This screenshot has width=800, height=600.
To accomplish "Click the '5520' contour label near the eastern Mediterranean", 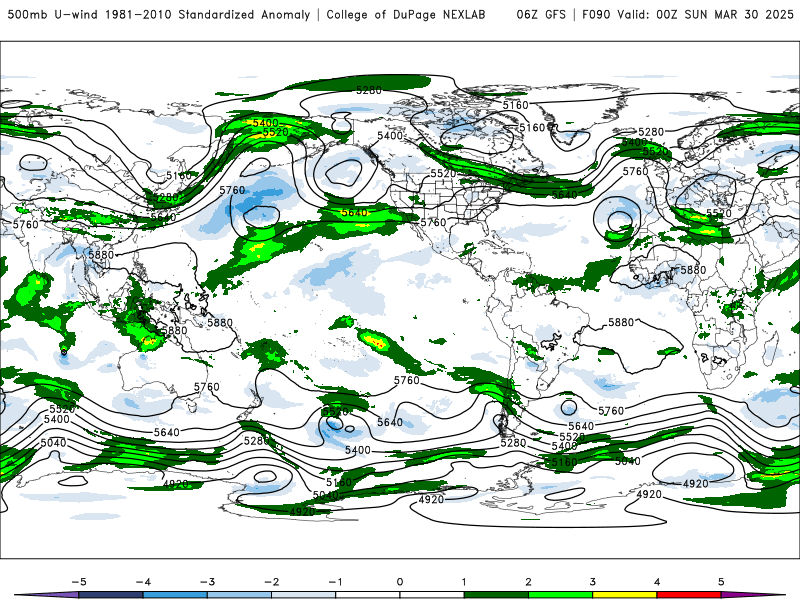I will tap(719, 213).
